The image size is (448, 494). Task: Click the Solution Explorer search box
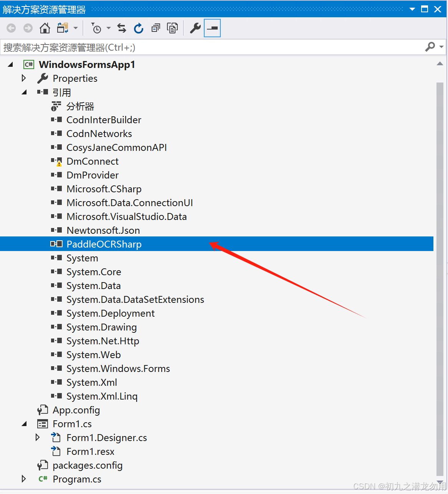pos(211,47)
